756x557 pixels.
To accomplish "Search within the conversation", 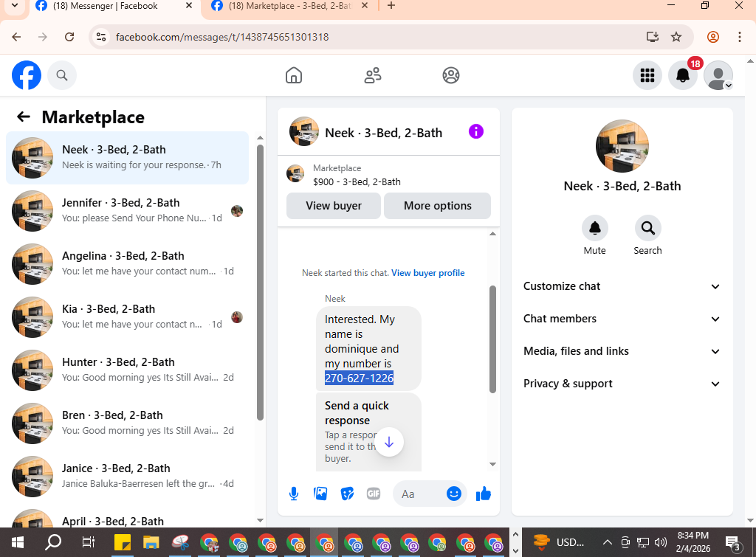I will [x=647, y=228].
